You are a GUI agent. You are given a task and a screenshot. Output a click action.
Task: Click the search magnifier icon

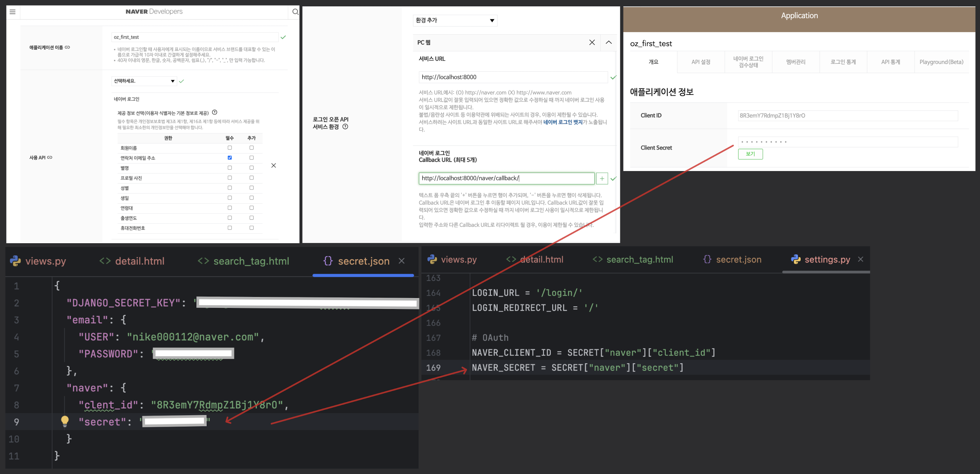click(x=295, y=12)
